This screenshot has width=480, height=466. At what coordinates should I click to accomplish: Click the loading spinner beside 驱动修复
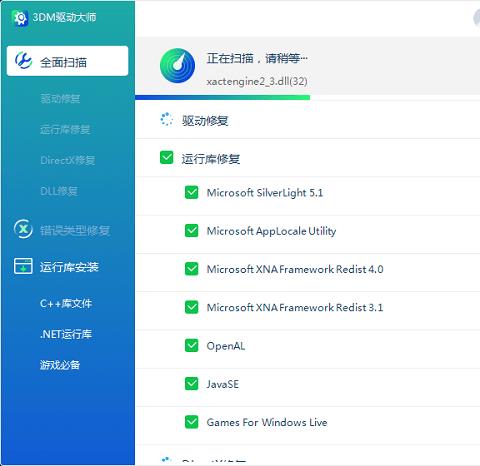(166, 119)
